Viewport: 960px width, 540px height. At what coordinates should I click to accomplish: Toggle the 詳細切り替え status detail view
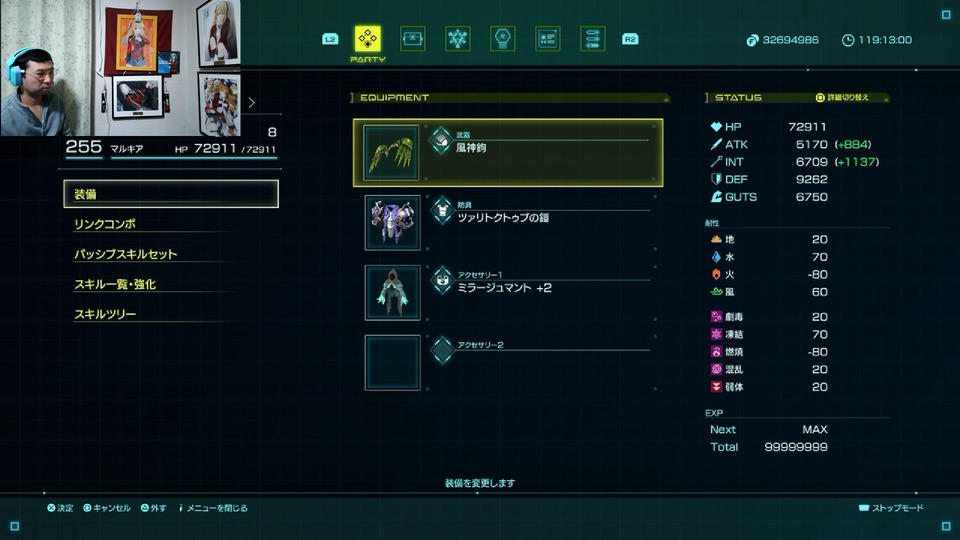842,97
